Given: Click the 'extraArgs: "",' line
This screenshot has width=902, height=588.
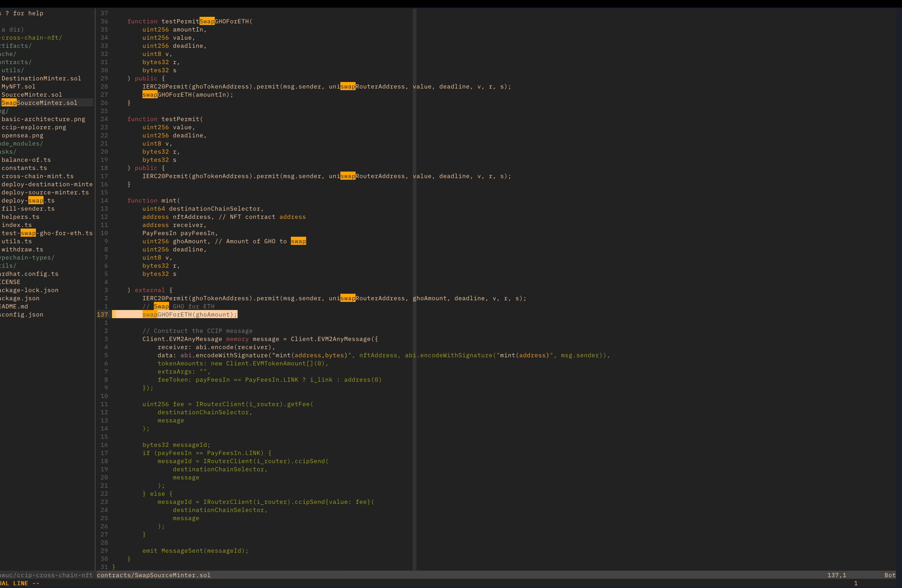Looking at the screenshot, I should (x=184, y=371).
